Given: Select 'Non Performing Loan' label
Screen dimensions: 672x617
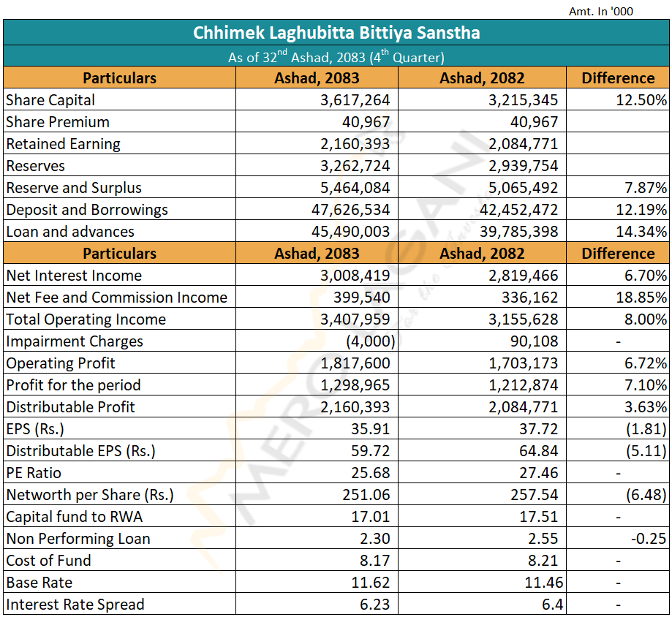Looking at the screenshot, I should 78,539.
